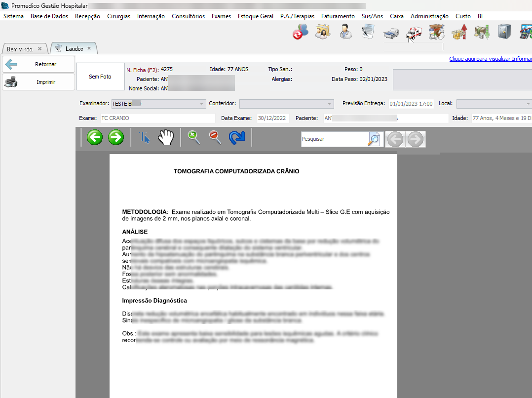This screenshot has height=398, width=532.
Task: Run search with the magnifier page icon
Action: [374, 139]
